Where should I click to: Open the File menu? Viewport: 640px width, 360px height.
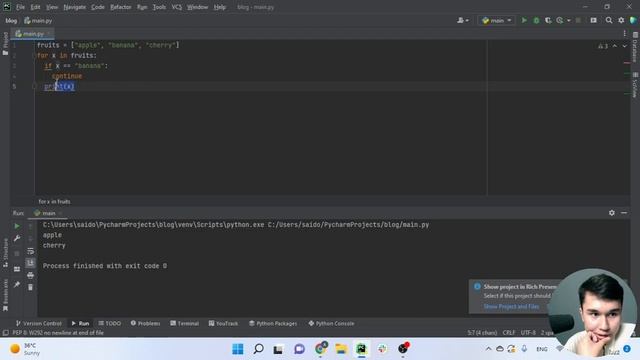click(x=20, y=7)
